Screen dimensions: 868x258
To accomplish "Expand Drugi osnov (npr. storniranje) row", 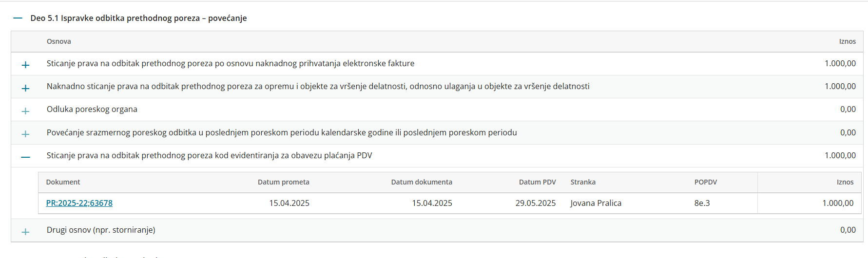I will pos(26,231).
